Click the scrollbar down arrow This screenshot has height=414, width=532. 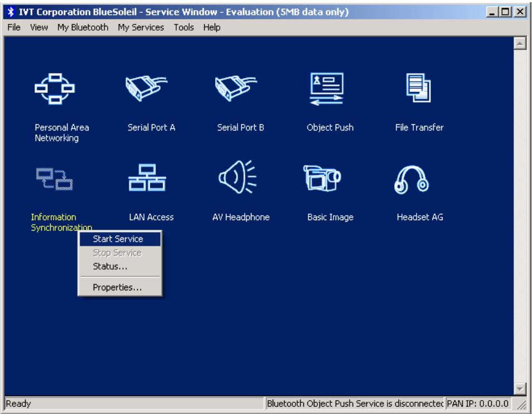click(520, 388)
